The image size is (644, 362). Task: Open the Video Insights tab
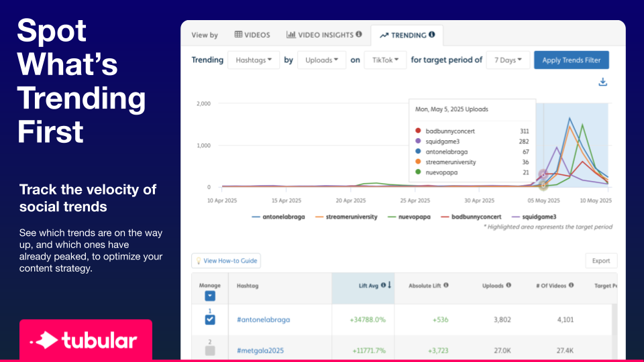323,35
